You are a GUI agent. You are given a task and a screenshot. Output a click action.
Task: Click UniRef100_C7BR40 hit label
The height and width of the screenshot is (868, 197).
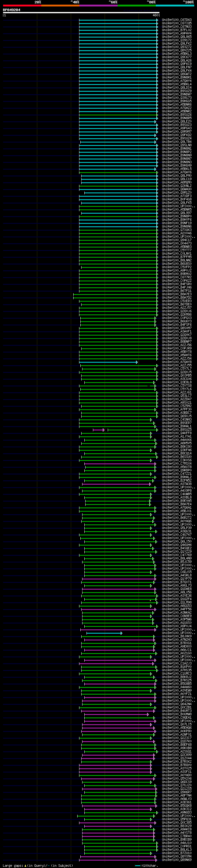tap(177, 836)
